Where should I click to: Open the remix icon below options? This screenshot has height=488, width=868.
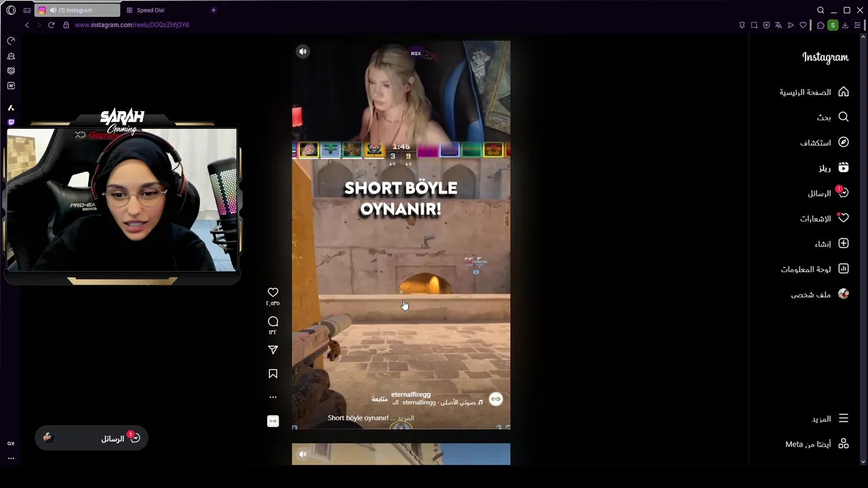(273, 421)
